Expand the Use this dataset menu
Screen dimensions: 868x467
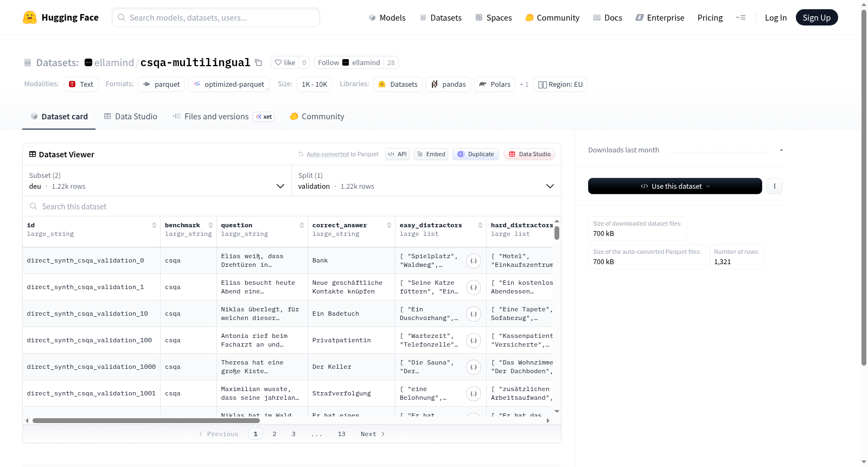click(675, 186)
